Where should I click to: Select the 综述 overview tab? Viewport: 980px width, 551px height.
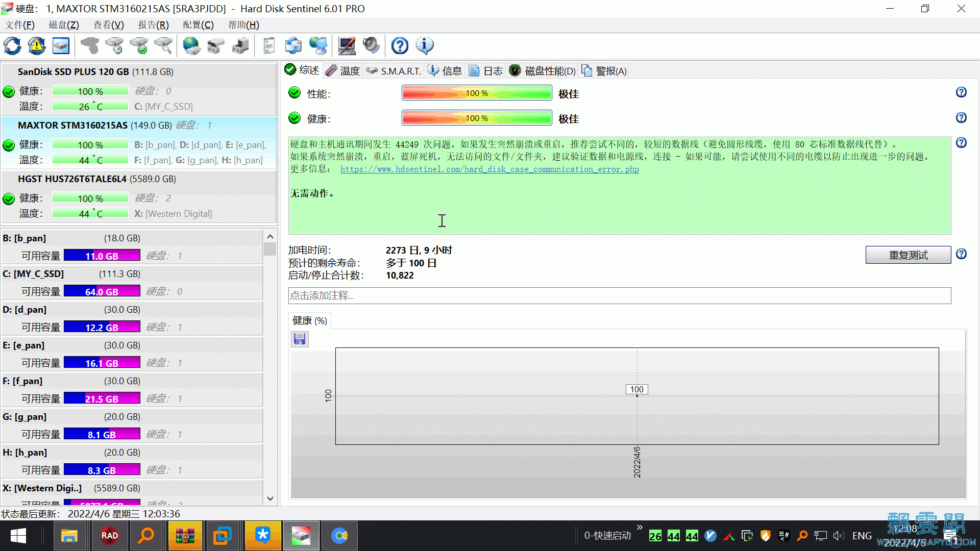(x=302, y=70)
